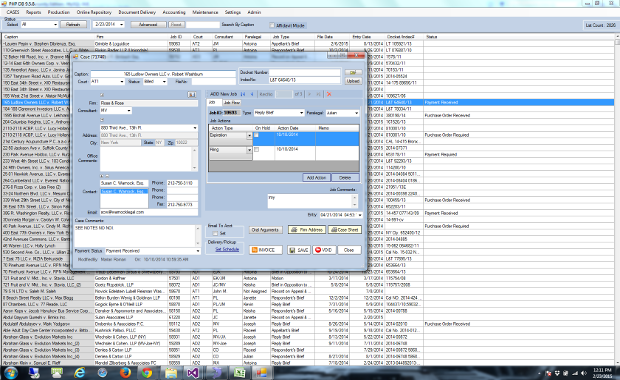620x380 pixels.
Task: Open the Paralegal dropdown
Action: click(356, 113)
